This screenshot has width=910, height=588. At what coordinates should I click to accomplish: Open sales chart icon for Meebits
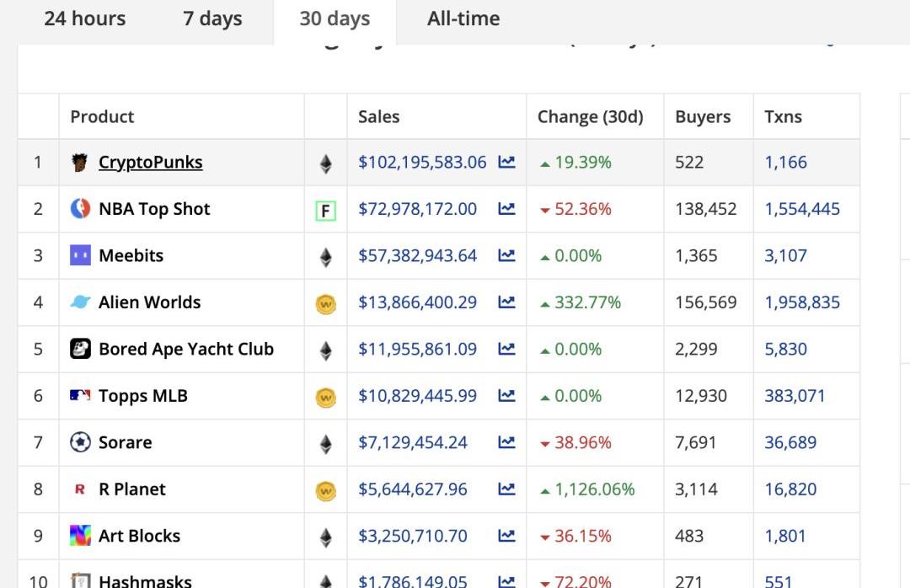click(x=506, y=255)
